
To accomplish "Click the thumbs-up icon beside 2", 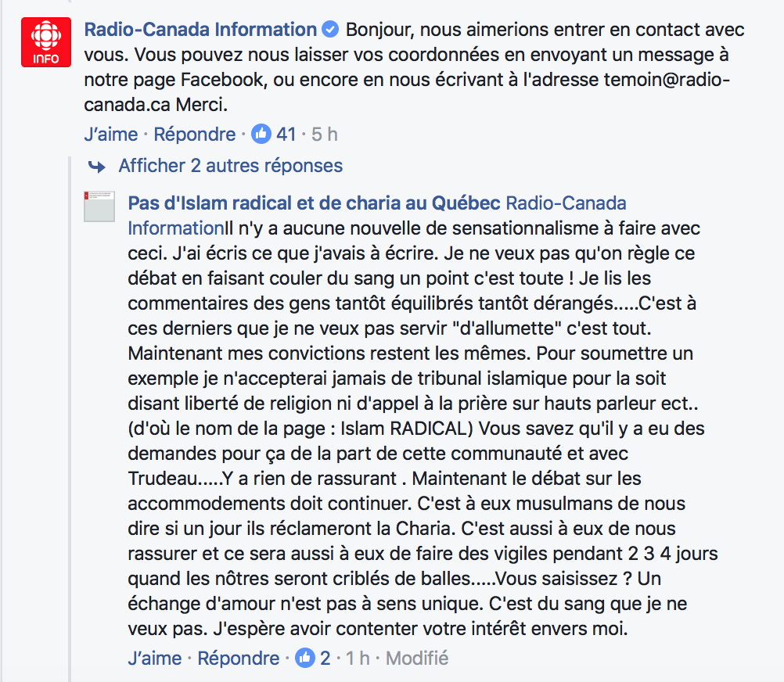I will click(x=305, y=658).
